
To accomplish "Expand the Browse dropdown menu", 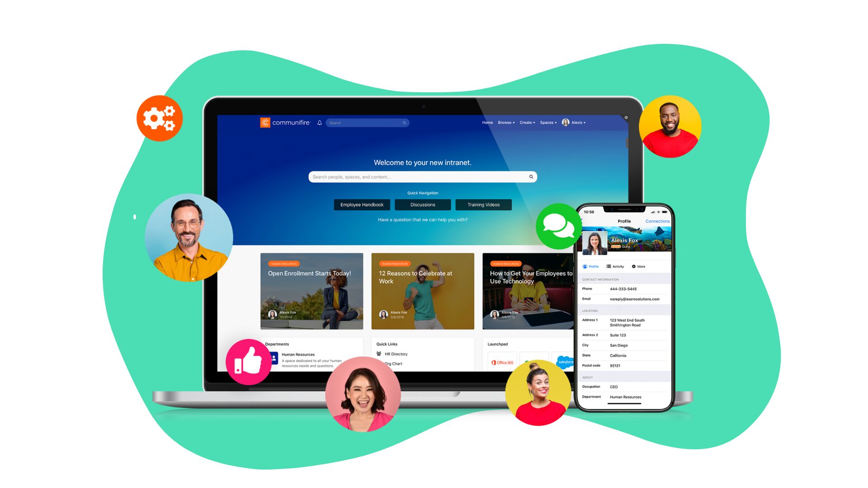I will (x=507, y=122).
